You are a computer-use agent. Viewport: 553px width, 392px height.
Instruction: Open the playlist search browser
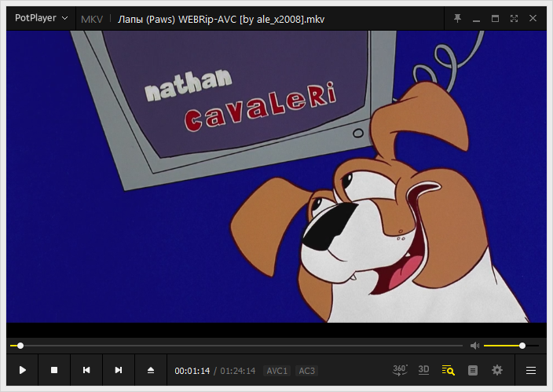point(449,370)
